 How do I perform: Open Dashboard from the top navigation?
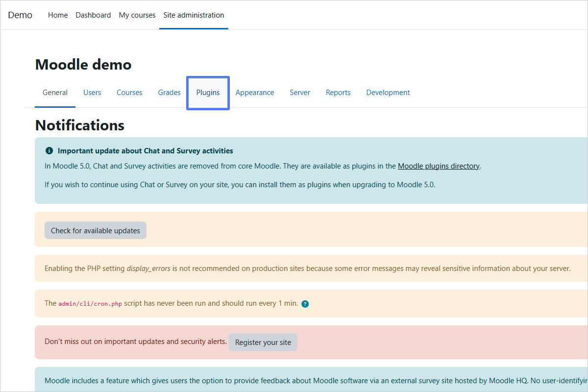click(x=93, y=15)
